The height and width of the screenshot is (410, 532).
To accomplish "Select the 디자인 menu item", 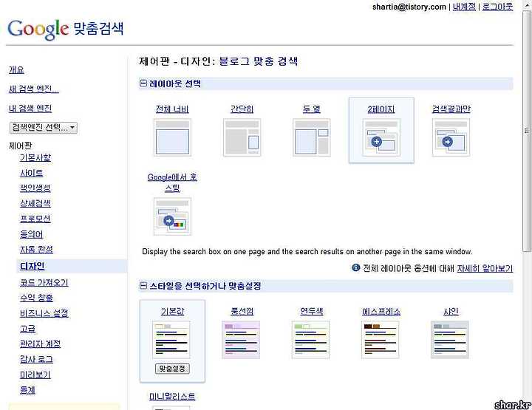I will click(33, 266).
